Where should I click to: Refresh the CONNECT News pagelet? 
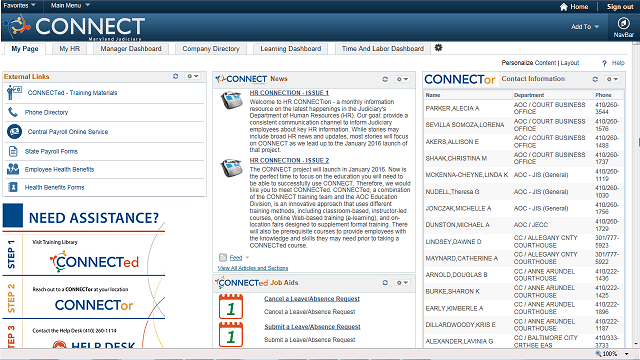tap(385, 79)
